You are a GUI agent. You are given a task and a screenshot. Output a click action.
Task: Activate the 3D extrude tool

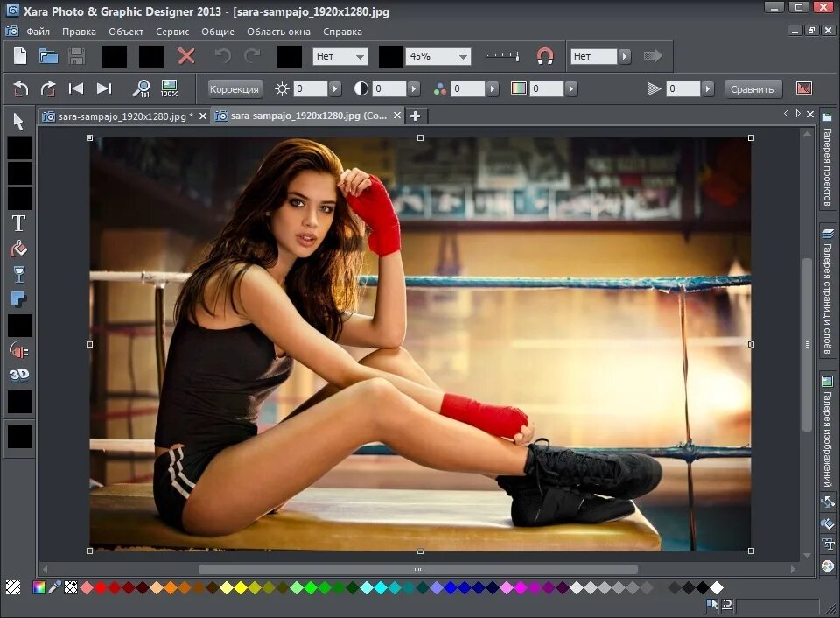(x=17, y=376)
